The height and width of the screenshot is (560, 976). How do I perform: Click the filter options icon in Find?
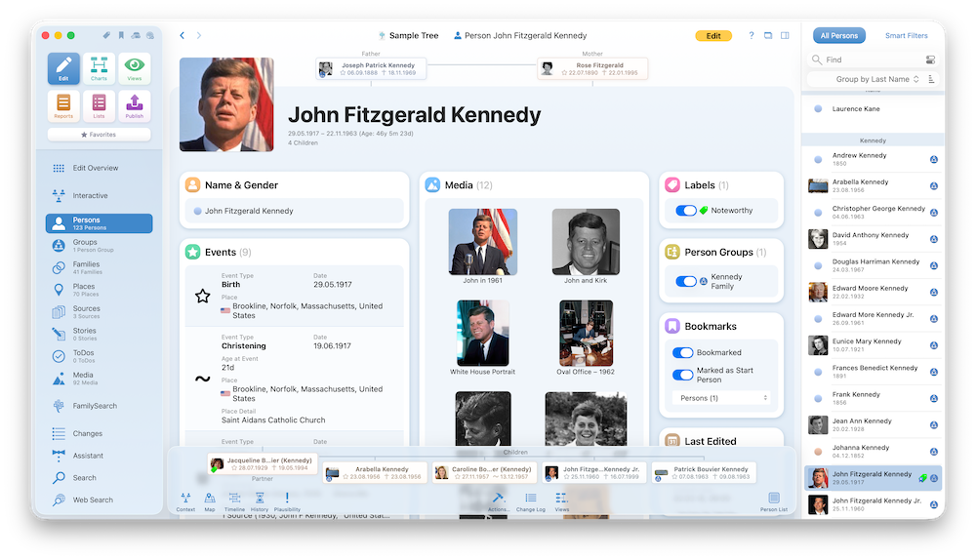tap(930, 60)
